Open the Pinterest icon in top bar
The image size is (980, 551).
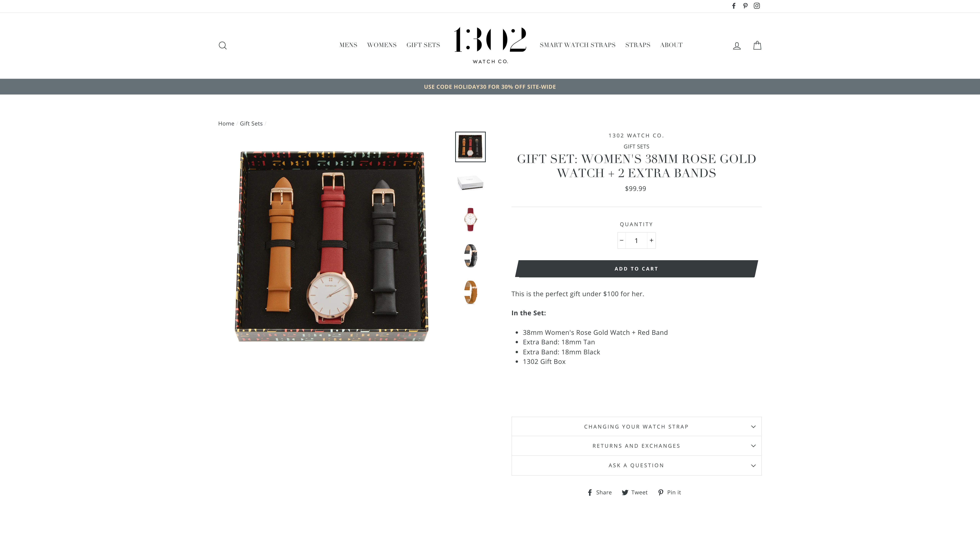click(745, 6)
